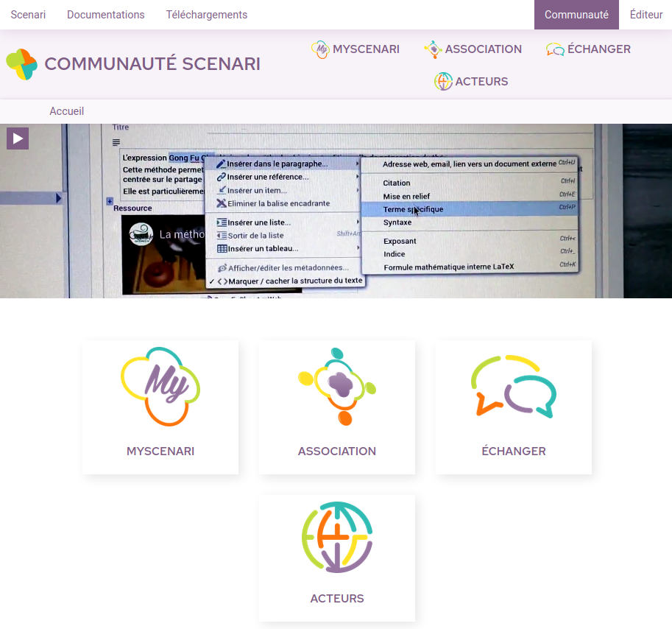Open the large Acteurs globe logo
672x629 pixels.
click(337, 538)
